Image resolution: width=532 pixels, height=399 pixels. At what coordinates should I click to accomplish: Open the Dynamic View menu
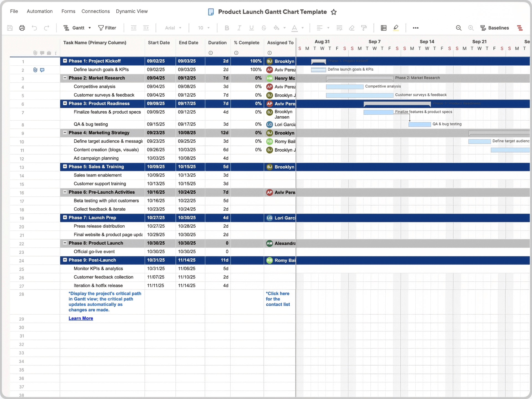click(132, 11)
